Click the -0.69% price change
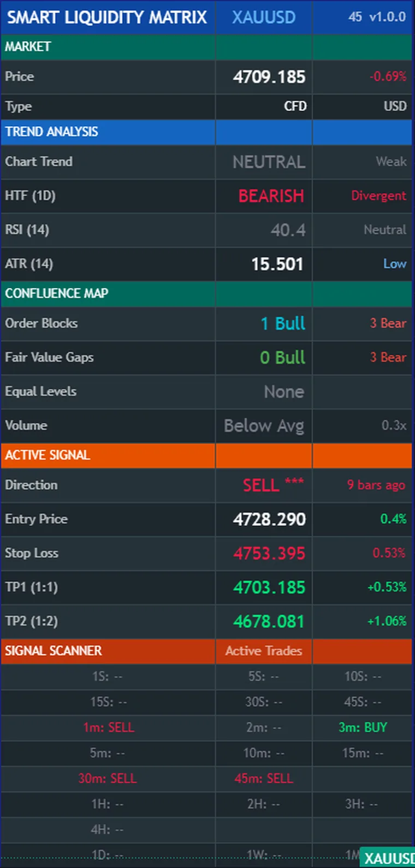The width and height of the screenshot is (415, 868). (388, 76)
